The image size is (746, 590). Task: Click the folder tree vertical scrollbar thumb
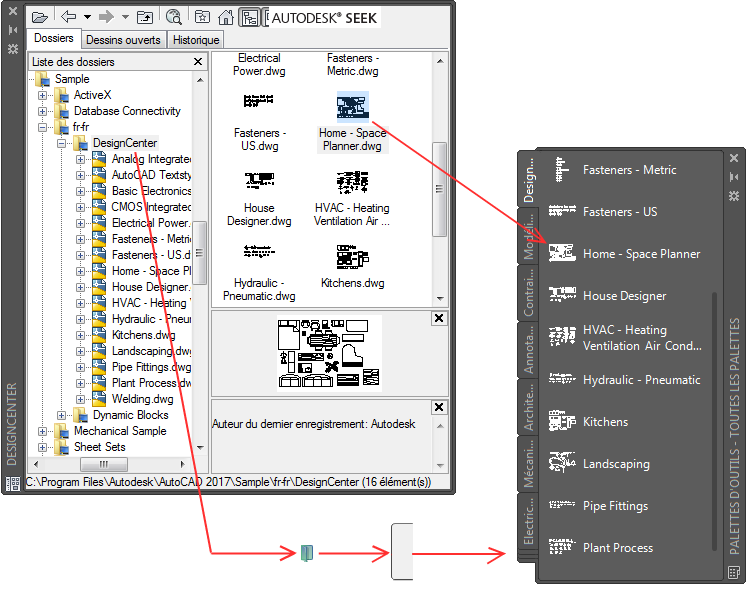tap(200, 253)
